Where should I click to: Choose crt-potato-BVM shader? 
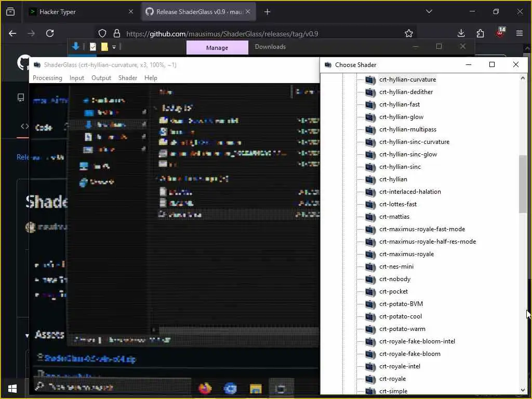click(x=401, y=304)
